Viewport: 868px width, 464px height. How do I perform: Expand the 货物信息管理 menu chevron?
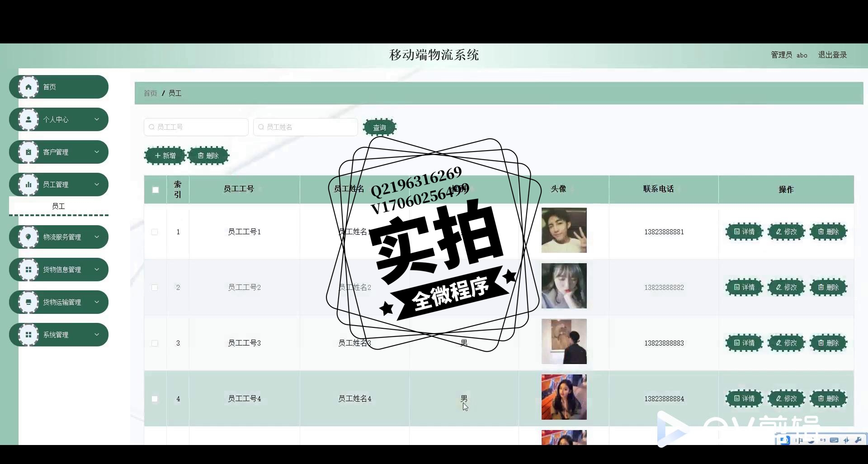click(x=96, y=270)
